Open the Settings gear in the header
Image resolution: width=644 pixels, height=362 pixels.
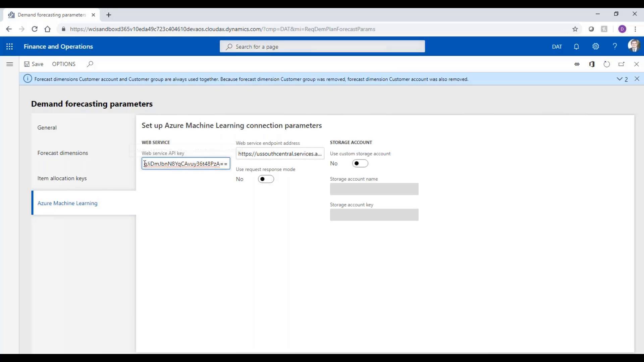596,47
